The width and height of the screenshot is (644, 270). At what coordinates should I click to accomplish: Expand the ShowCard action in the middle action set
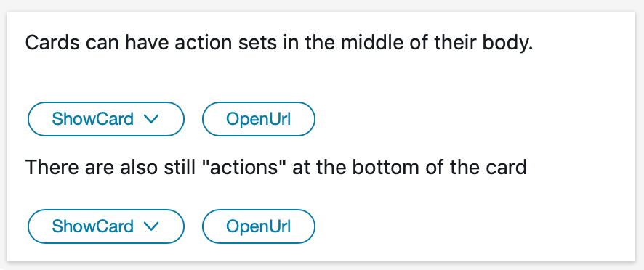[x=106, y=119]
